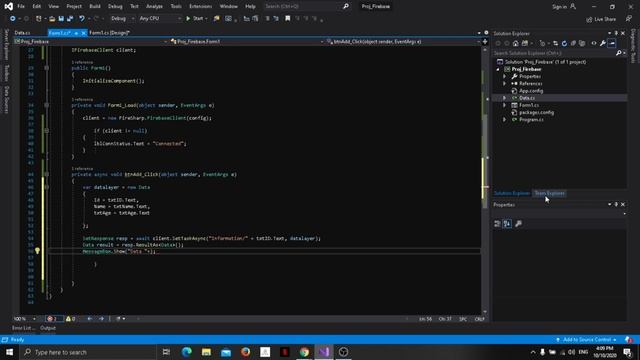Open File Explorer from the taskbar

[x=206, y=352]
